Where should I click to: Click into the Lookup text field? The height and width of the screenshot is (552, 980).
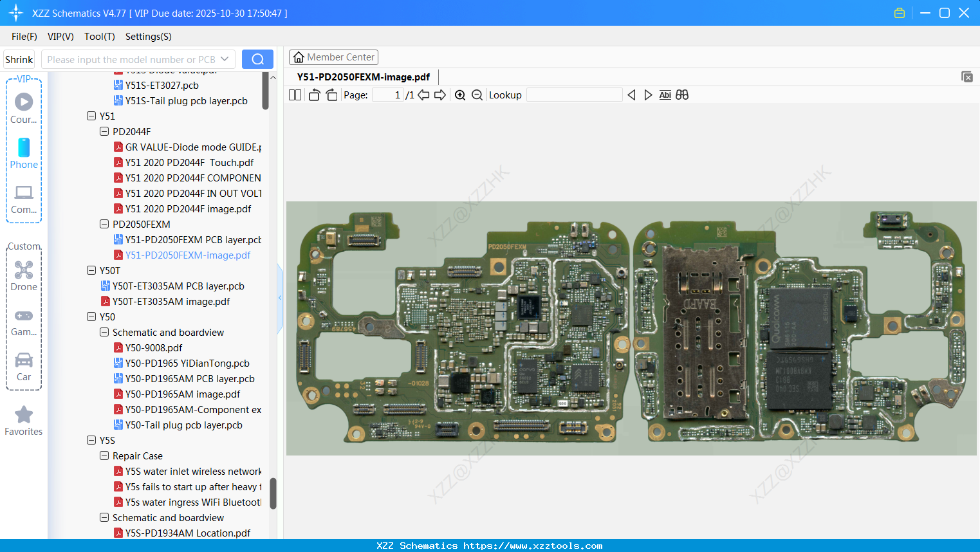click(x=574, y=95)
